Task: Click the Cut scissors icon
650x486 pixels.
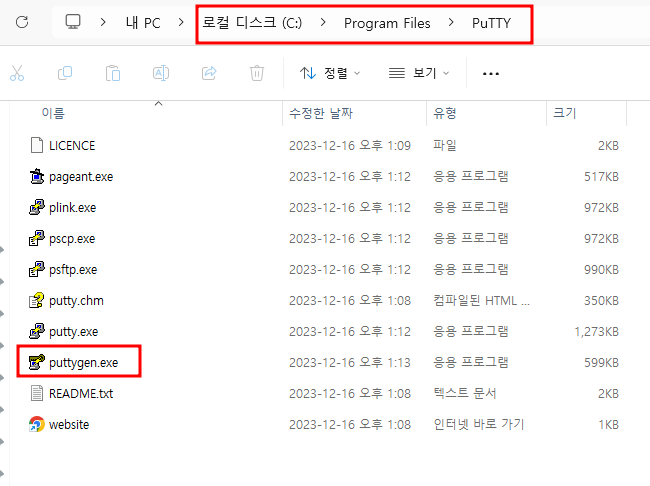Action: point(17,73)
